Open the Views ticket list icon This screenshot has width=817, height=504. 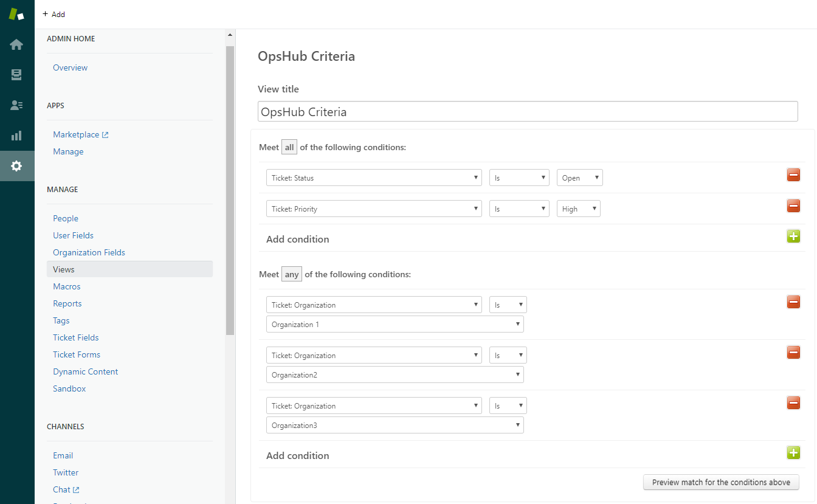(16, 75)
